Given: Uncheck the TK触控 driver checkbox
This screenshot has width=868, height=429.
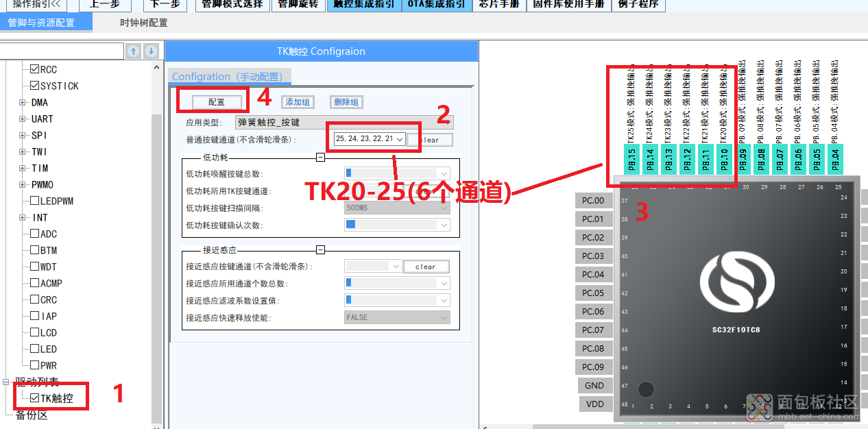Looking at the screenshot, I should tap(35, 397).
